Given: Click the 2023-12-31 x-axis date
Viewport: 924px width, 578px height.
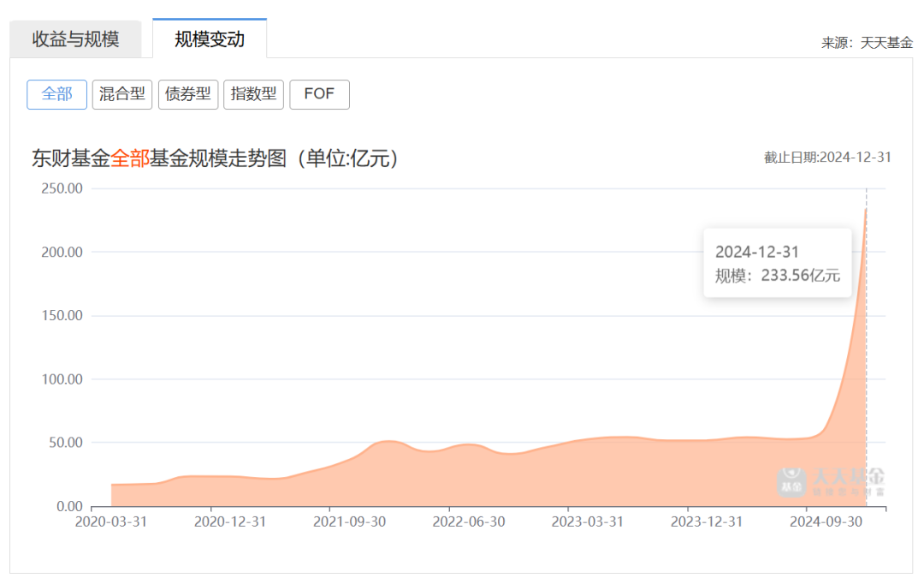Looking at the screenshot, I should tap(707, 522).
